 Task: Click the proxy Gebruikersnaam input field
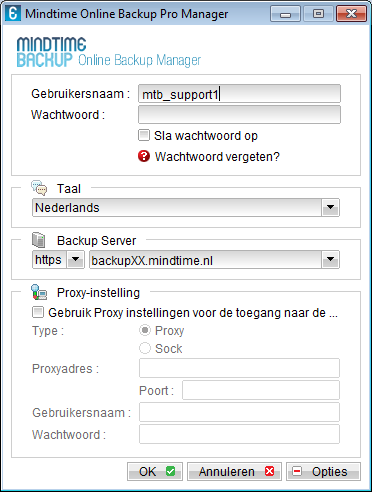(239, 412)
